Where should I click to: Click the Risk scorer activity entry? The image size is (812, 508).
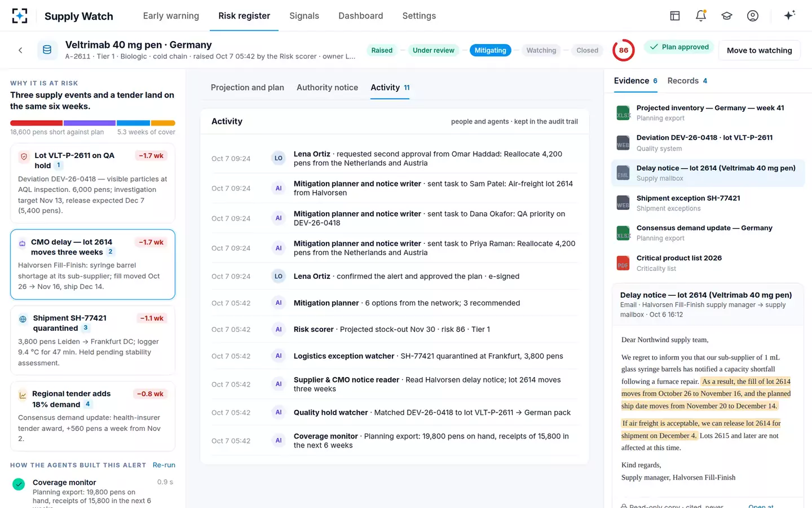(x=395, y=330)
